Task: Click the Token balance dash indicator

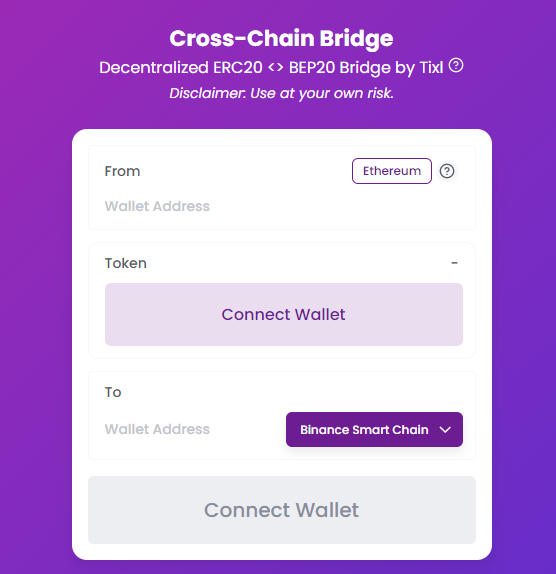Action: coord(454,263)
